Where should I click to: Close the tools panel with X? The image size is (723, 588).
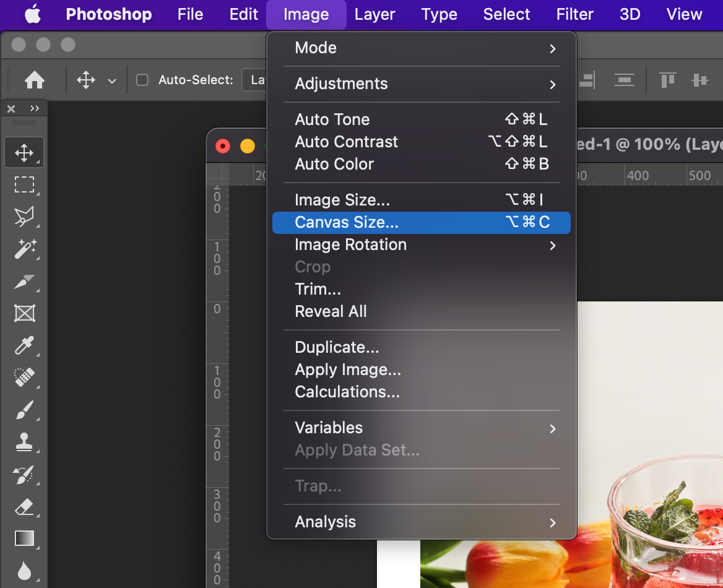11,108
